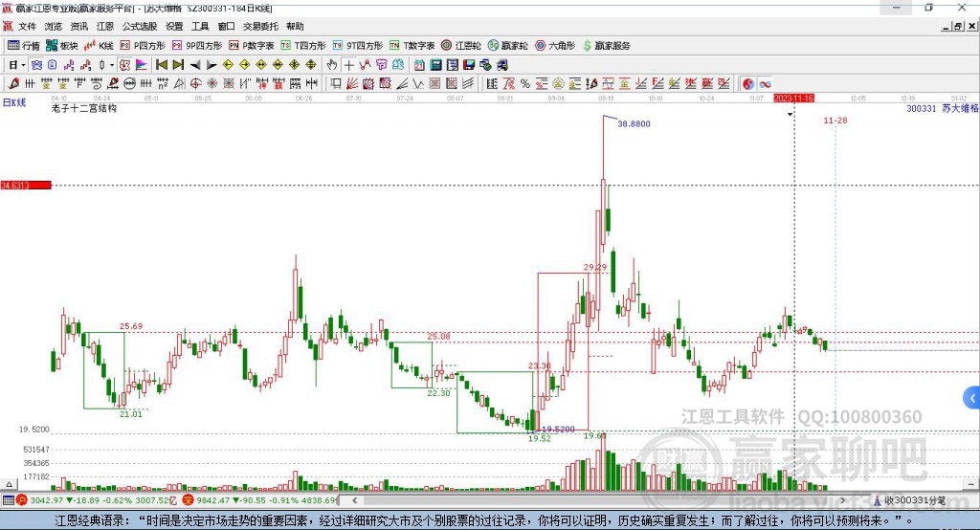Open 赢家服务 service button

coord(606,46)
